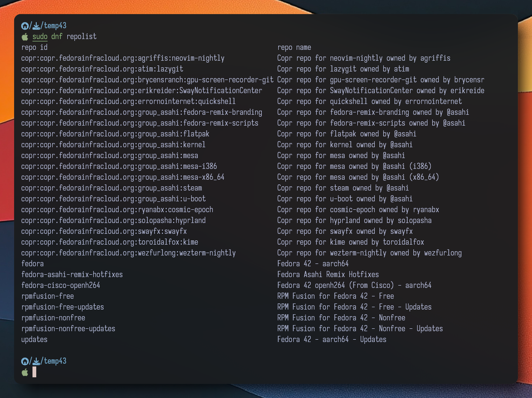The width and height of the screenshot is (532, 398).
Task: Click 'Copr repo for quickshell owned by errornointernet'
Action: pyautogui.click(x=370, y=102)
